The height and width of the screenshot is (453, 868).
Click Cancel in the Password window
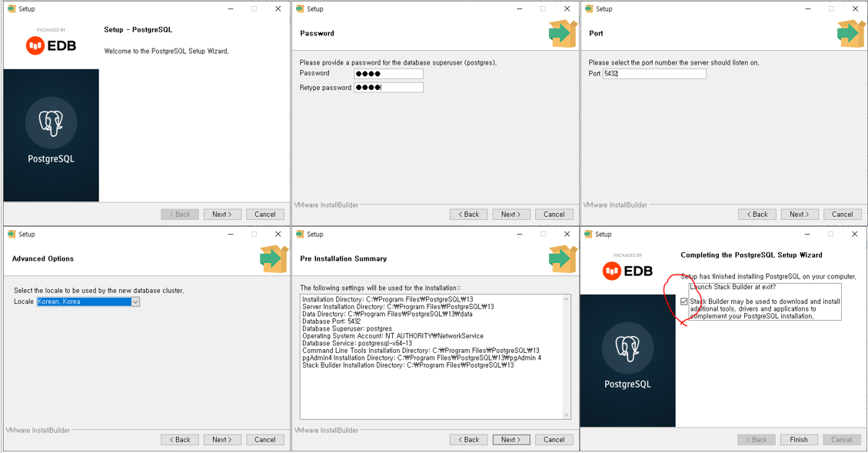554,215
